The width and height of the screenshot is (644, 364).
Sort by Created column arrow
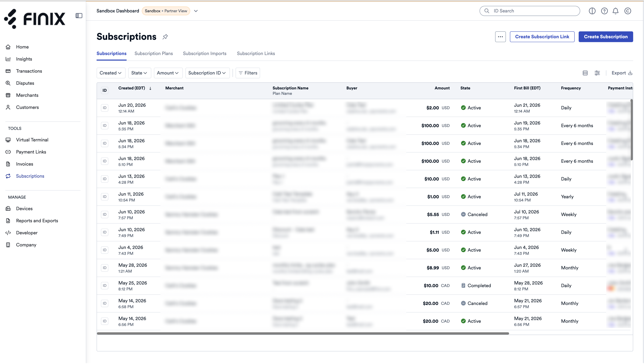[x=150, y=88]
